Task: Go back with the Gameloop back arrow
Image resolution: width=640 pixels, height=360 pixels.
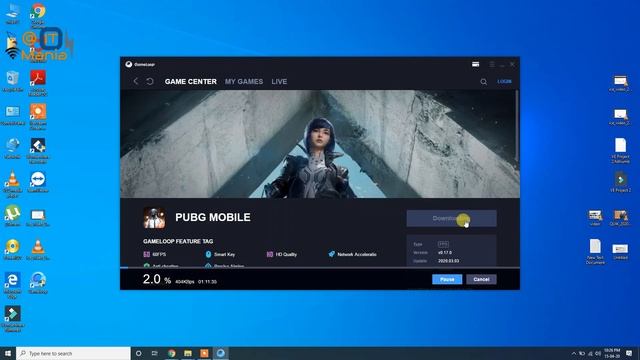Action: (136, 81)
